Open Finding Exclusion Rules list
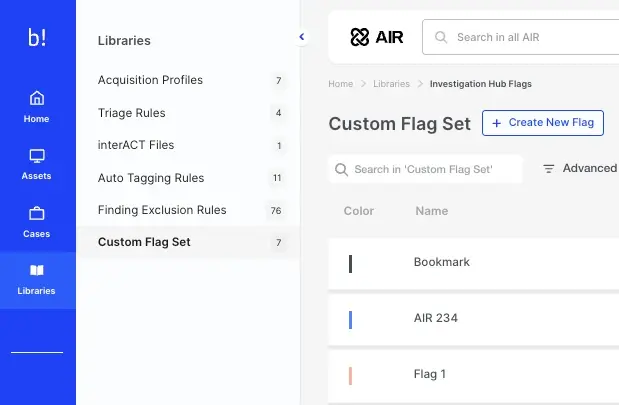The width and height of the screenshot is (619, 405). (162, 210)
